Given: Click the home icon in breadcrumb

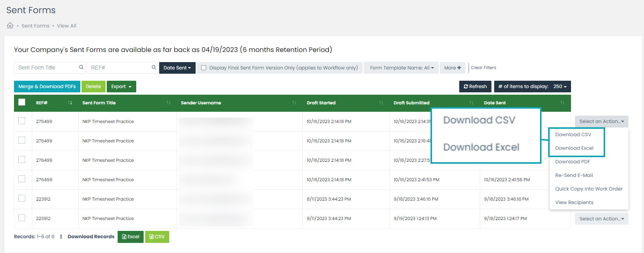Looking at the screenshot, I should click(10, 26).
